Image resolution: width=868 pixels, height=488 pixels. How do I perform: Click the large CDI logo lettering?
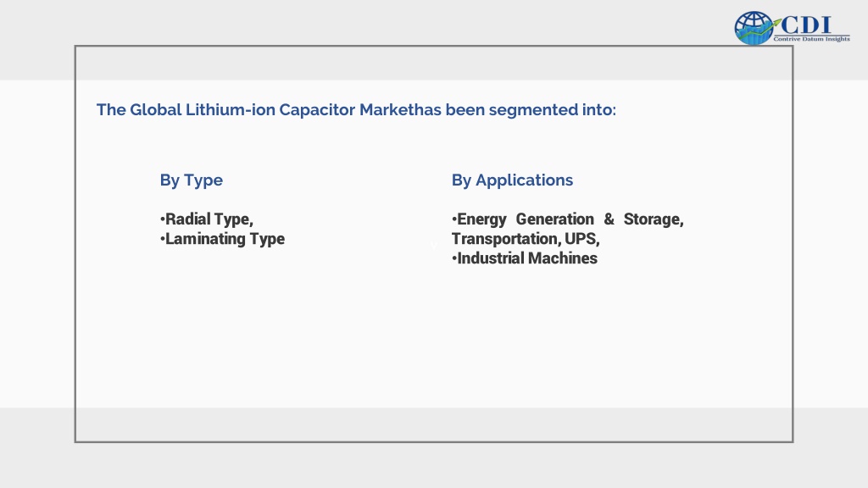pos(806,25)
